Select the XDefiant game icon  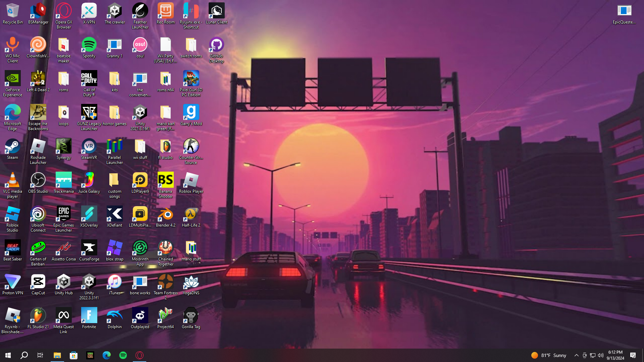(115, 217)
